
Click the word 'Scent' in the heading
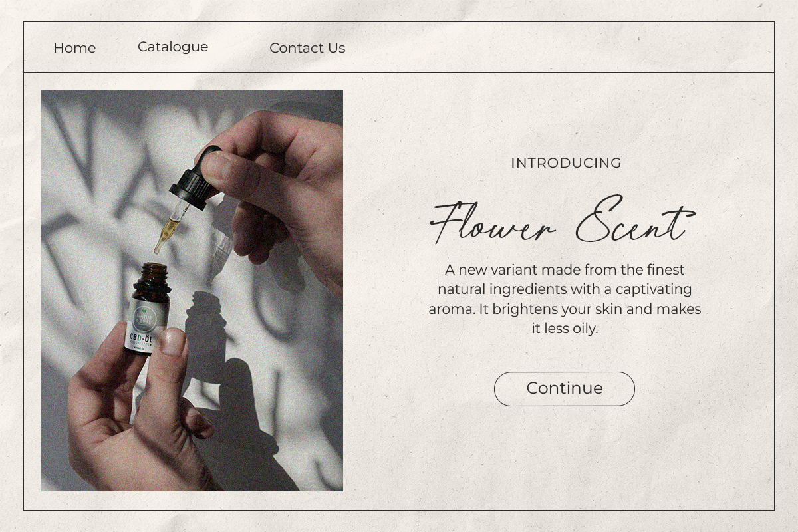click(635, 220)
